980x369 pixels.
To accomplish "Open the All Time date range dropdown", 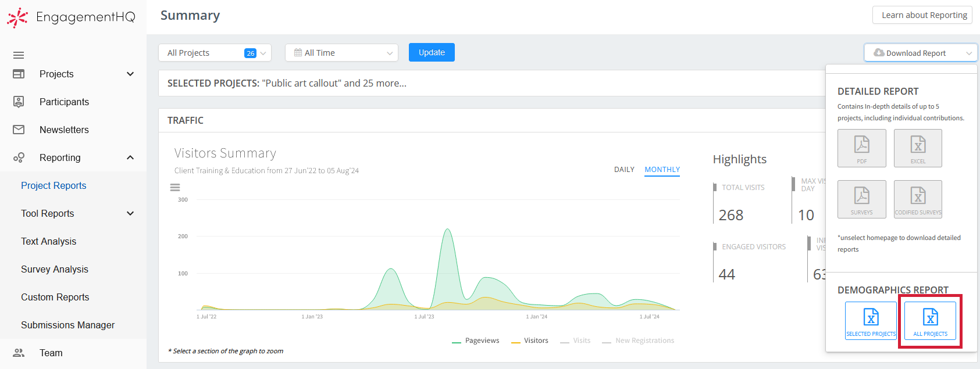I will 342,53.
